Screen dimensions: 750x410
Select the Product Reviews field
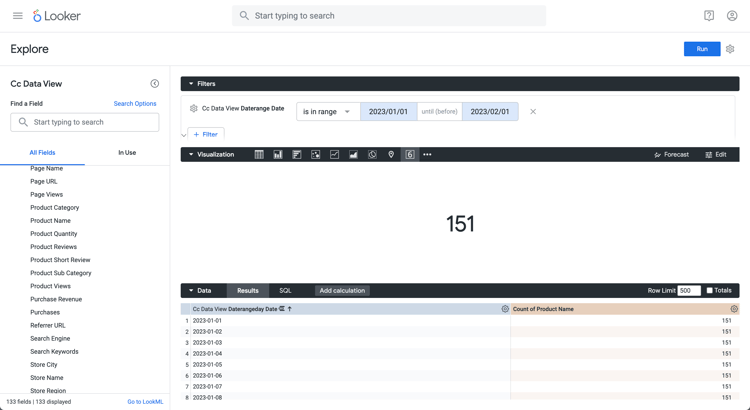coord(54,247)
